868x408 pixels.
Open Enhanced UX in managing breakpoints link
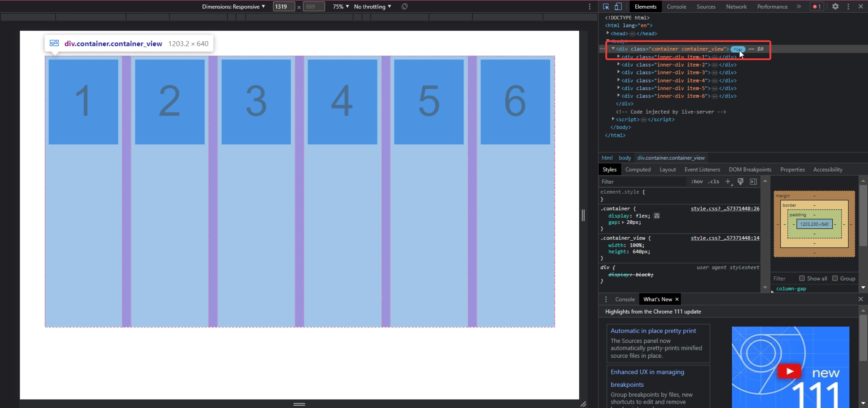coord(647,378)
